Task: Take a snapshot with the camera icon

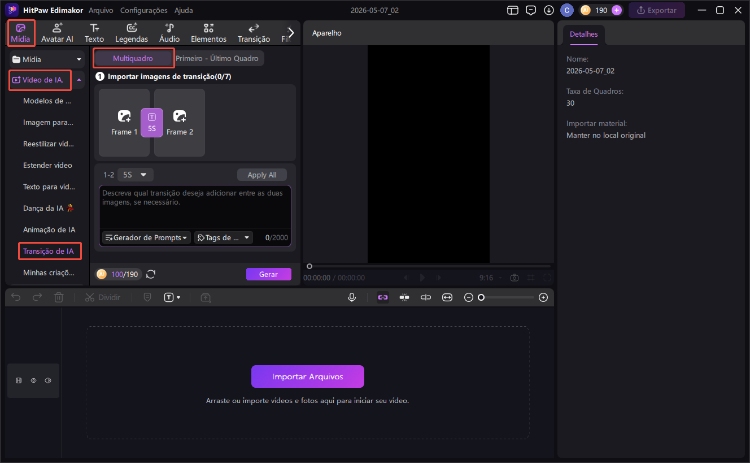Action: coord(514,277)
